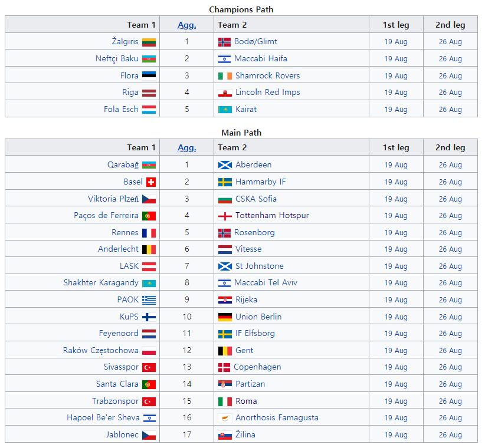Image resolution: width=485 pixels, height=448 pixels.
Task: Follow the IF Elfsborg link
Action: tap(255, 334)
